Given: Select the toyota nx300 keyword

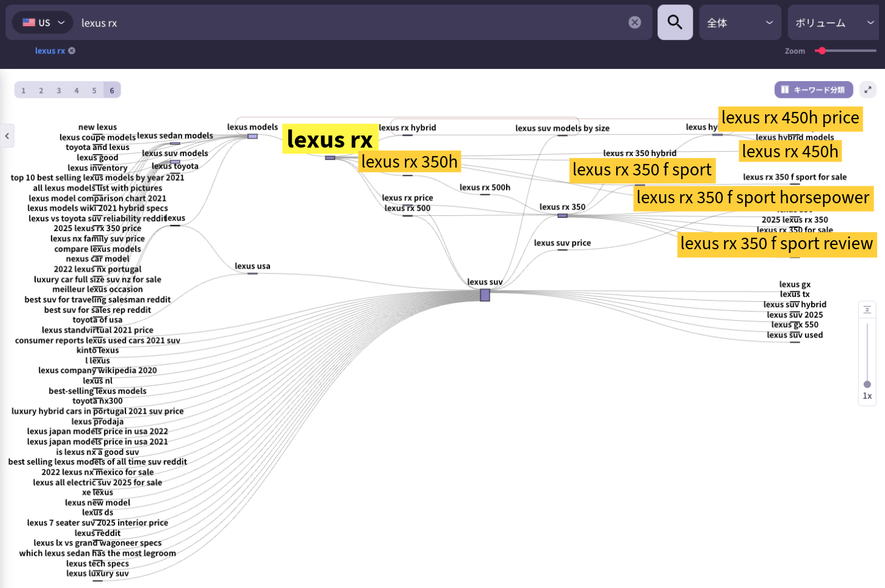Looking at the screenshot, I should pos(97,400).
